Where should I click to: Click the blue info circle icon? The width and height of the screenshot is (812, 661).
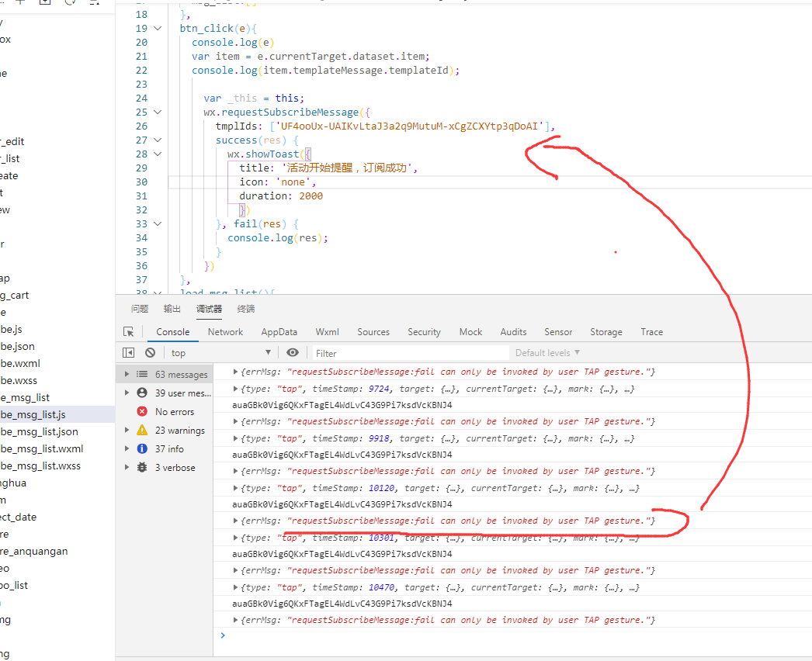click(142, 448)
